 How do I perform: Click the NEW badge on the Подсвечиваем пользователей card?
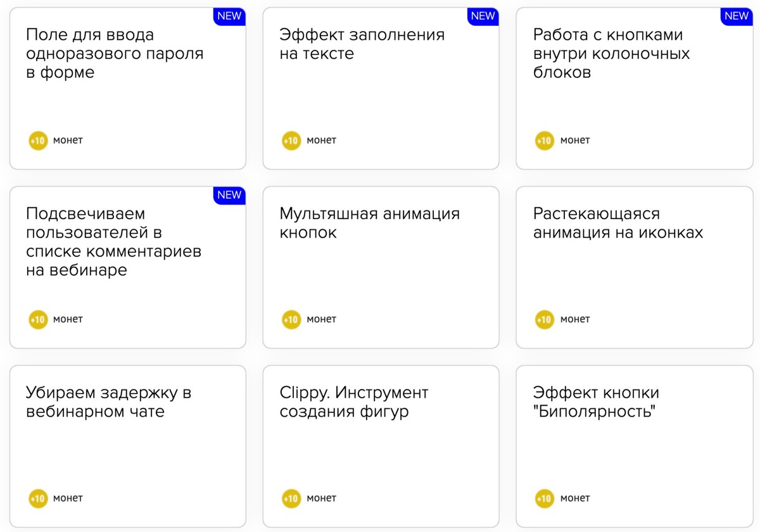coord(229,196)
